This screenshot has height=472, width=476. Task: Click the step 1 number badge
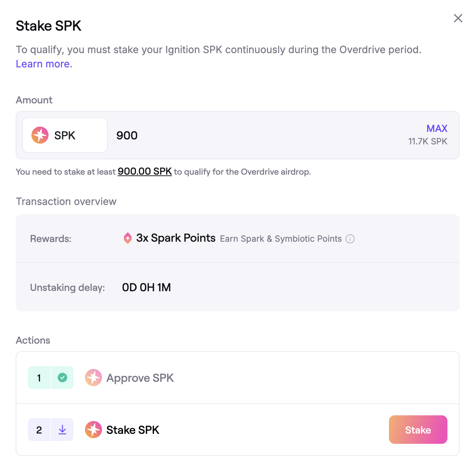coord(39,378)
